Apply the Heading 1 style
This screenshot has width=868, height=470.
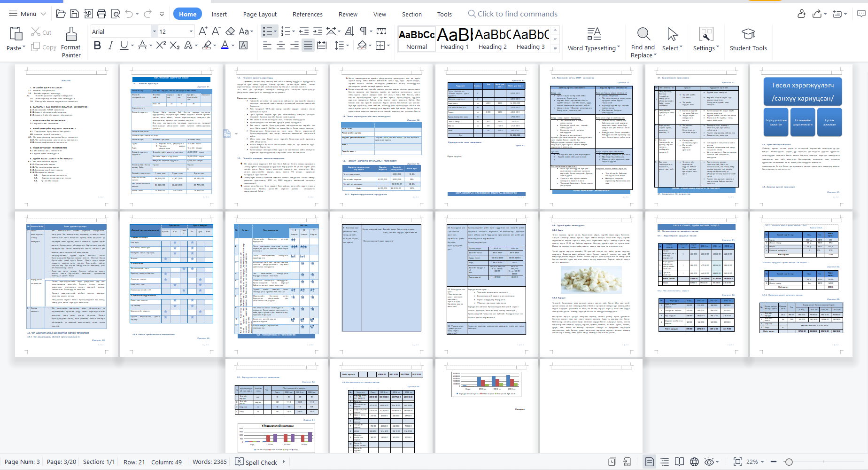(454, 39)
